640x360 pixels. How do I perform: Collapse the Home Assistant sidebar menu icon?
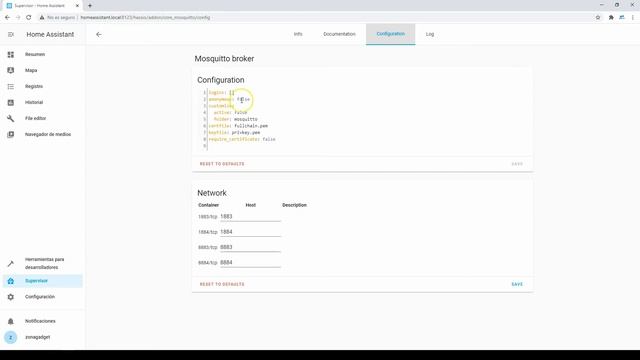pyautogui.click(x=11, y=35)
